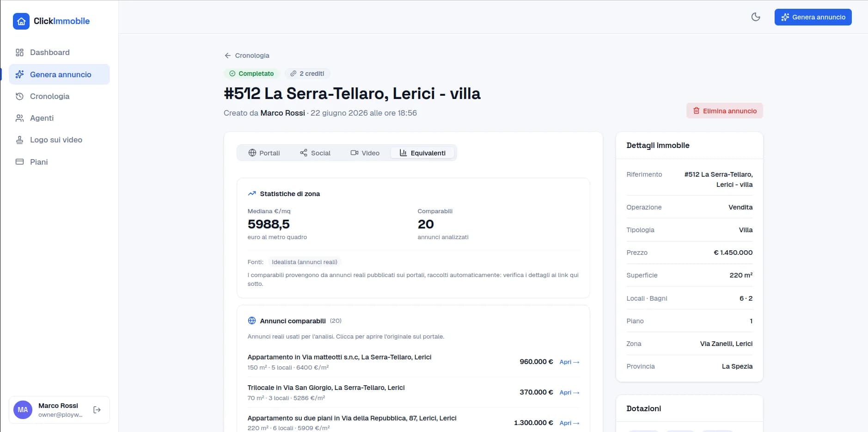Click the camera icon on Video tab
This screenshot has height=432, width=868.
coord(355,153)
